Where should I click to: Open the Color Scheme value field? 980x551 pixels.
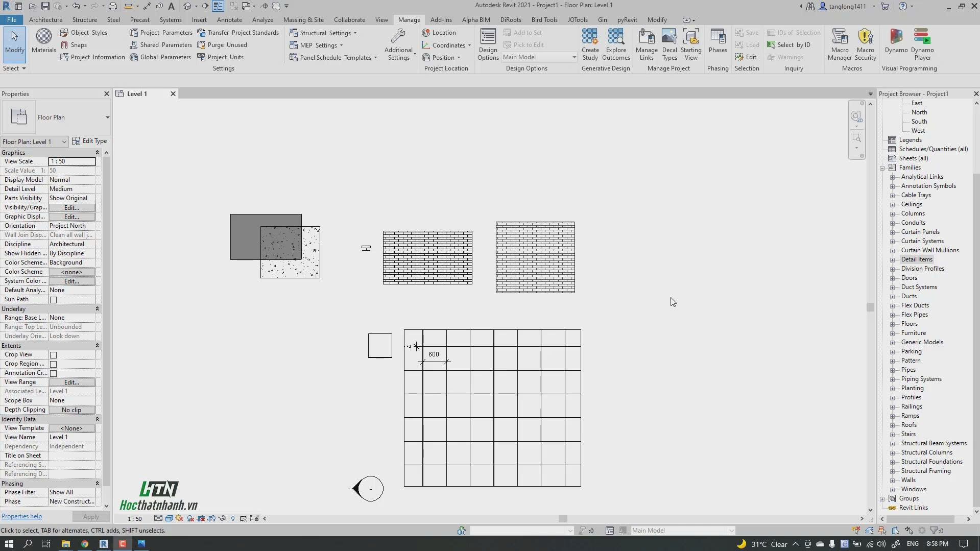[x=71, y=272]
